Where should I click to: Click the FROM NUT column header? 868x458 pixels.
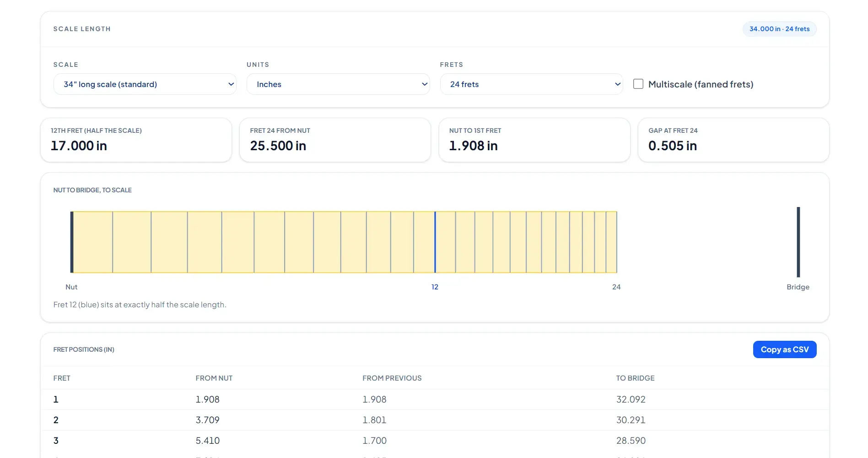coord(214,378)
